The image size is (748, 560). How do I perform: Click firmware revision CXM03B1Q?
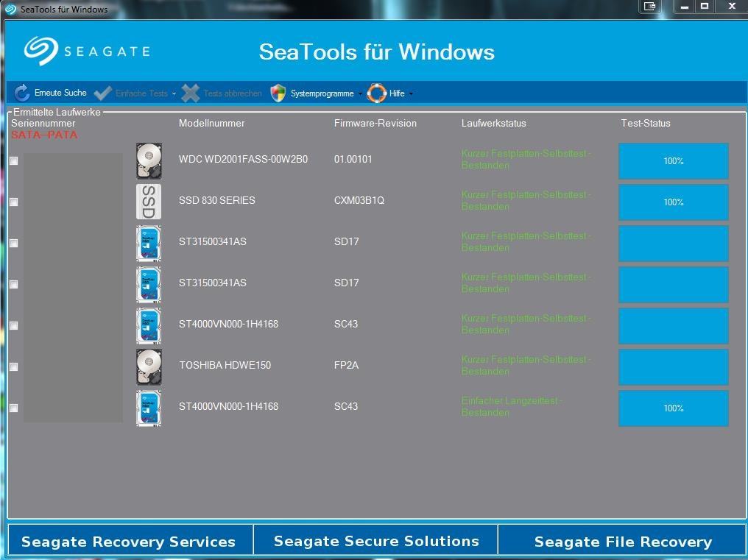359,200
